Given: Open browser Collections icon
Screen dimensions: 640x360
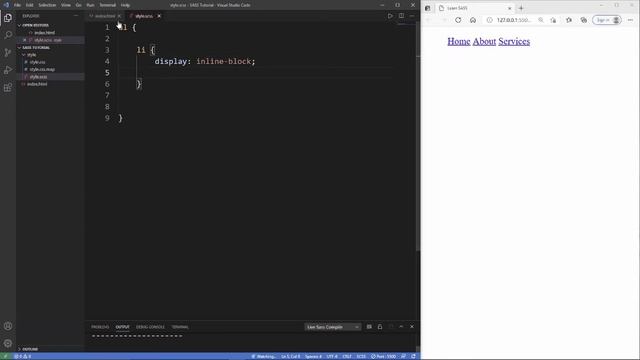Looking at the screenshot, I should coord(584,20).
